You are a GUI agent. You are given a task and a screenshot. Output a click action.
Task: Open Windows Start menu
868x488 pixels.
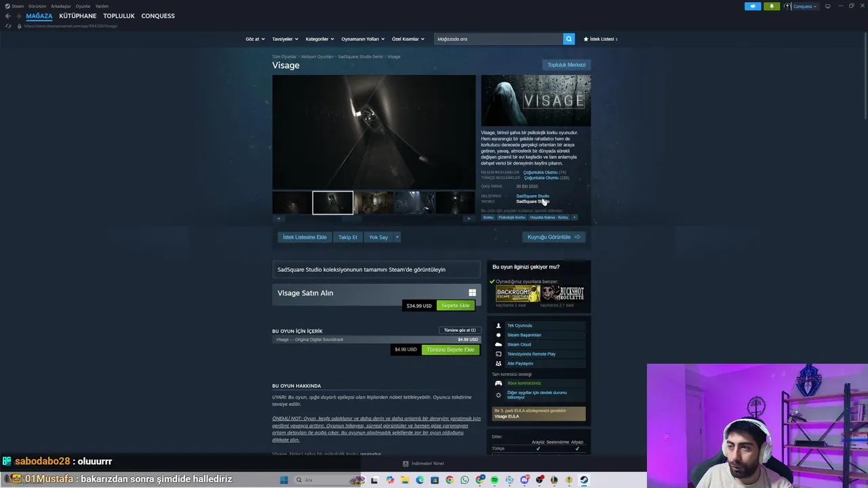283,480
